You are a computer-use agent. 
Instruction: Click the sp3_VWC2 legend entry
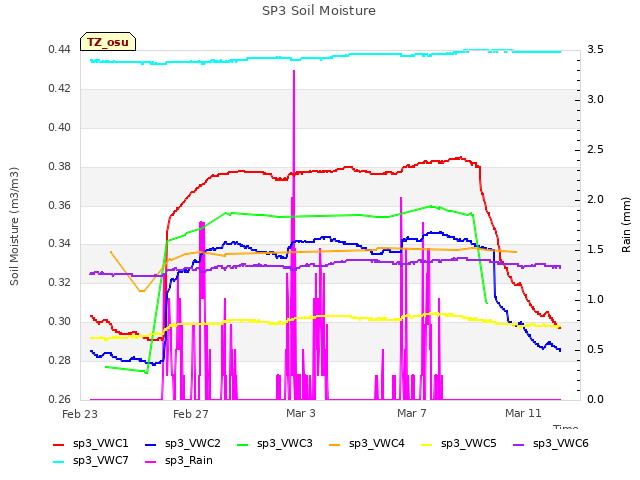pos(183,444)
